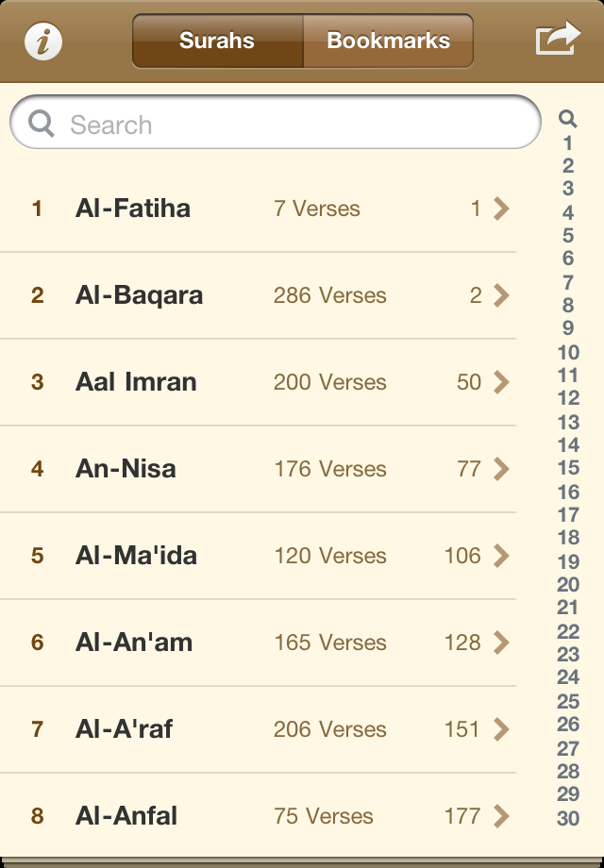
Task: Expand Al-Baqara with its chevron
Action: pyautogui.click(x=501, y=295)
